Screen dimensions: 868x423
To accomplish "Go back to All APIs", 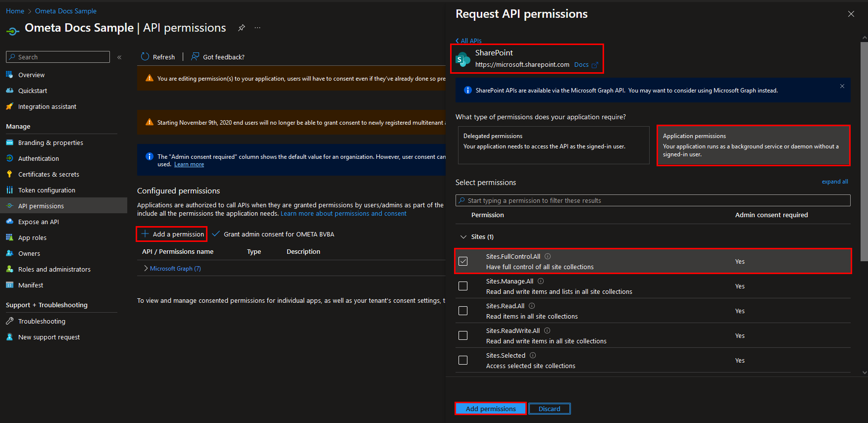I will pyautogui.click(x=468, y=41).
